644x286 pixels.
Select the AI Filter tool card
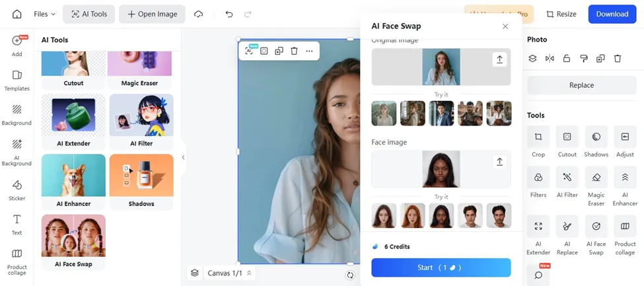pyautogui.click(x=141, y=122)
